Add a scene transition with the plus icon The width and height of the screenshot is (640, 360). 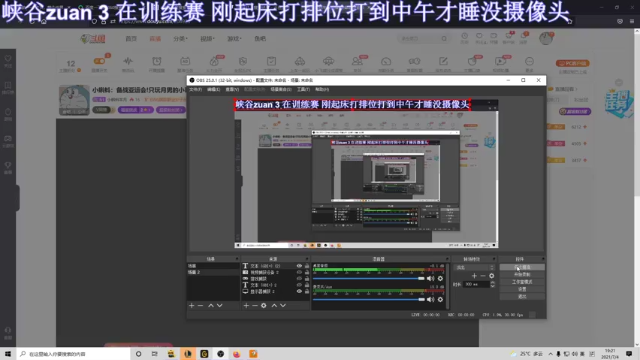pos(474,276)
